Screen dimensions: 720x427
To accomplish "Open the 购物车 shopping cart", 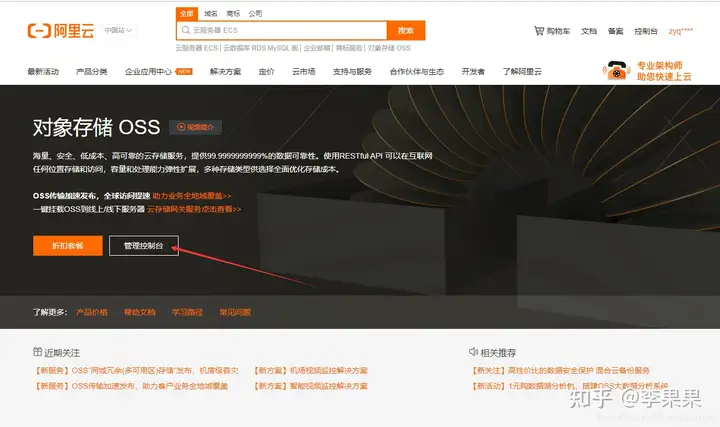I will tap(552, 31).
